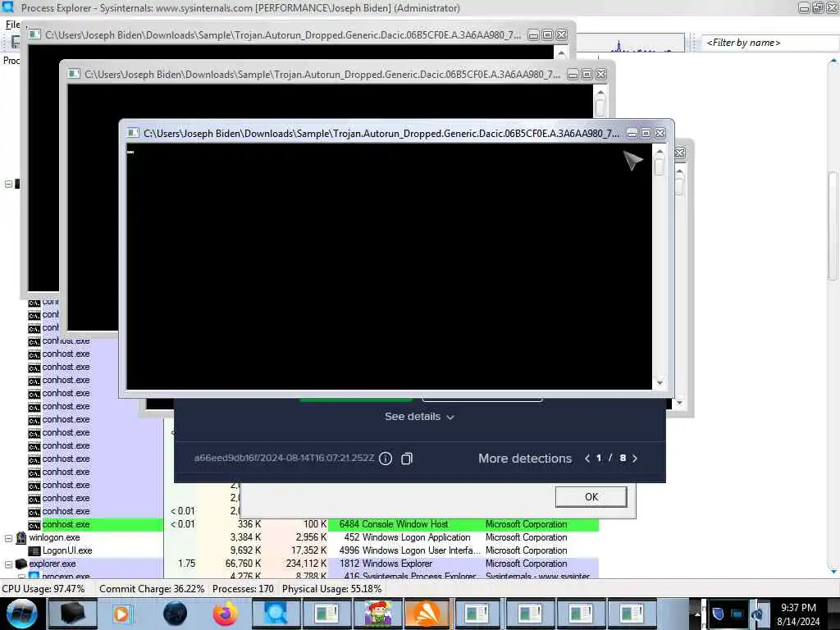Click the shield icon in system tray
The width and height of the screenshot is (840, 630).
[718, 614]
